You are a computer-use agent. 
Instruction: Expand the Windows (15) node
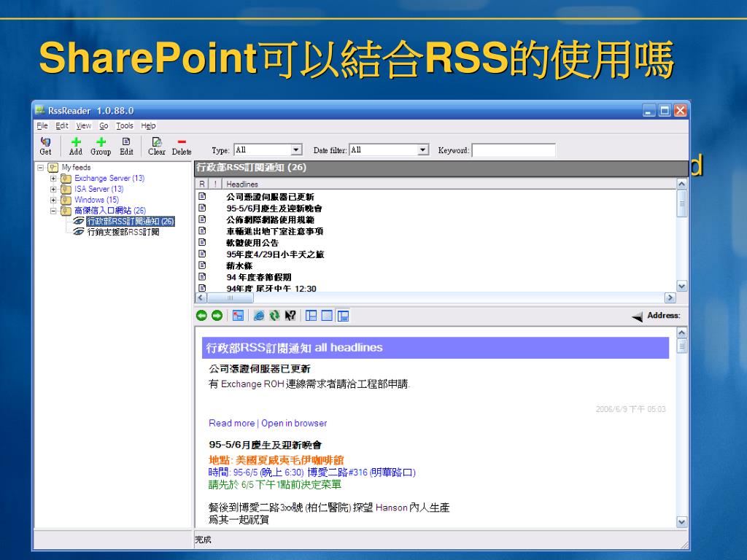[x=53, y=200]
